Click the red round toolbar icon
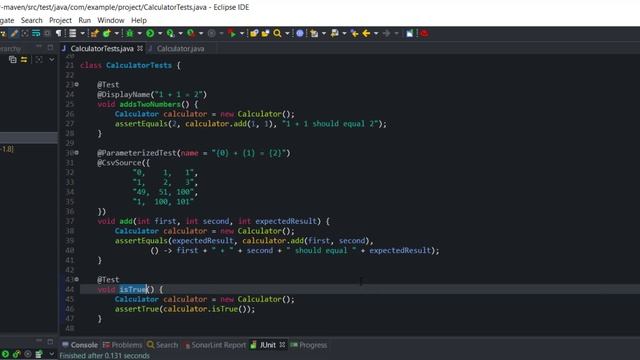 pos(424,33)
